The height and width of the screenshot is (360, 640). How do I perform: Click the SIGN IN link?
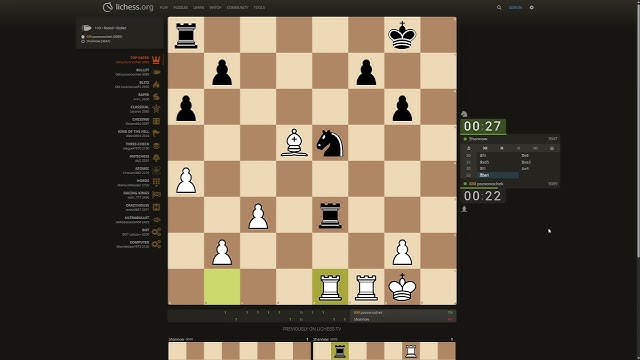(x=515, y=7)
